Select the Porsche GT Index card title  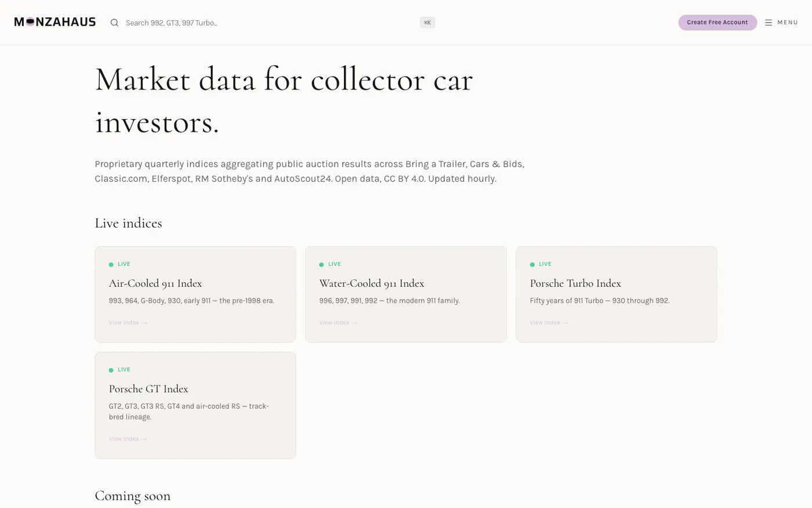coord(148,389)
